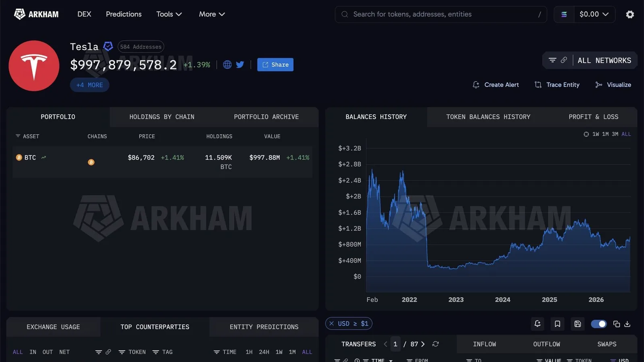This screenshot has width=644, height=362.
Task: Select 1W range on balances history chart
Action: 596,134
